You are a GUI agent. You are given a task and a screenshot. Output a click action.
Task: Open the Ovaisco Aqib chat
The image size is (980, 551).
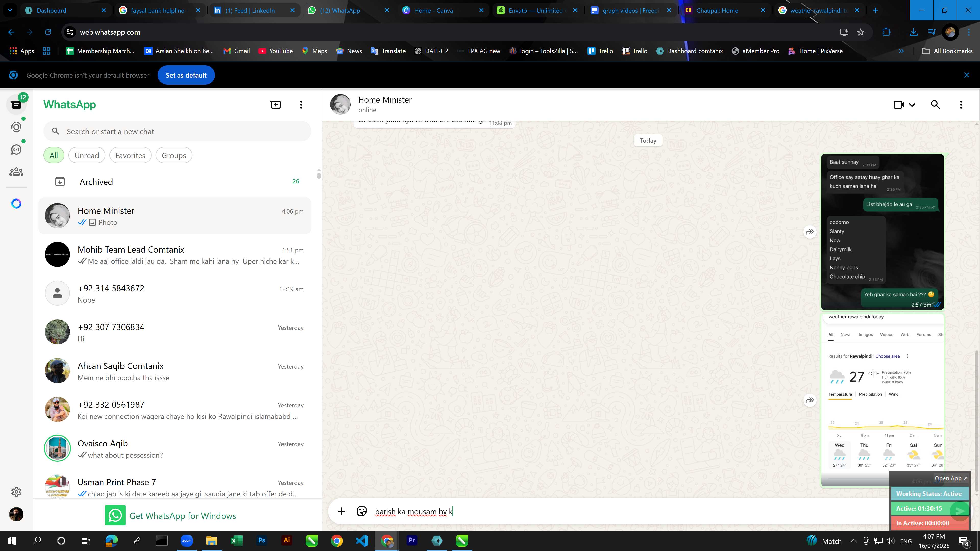[175, 448]
